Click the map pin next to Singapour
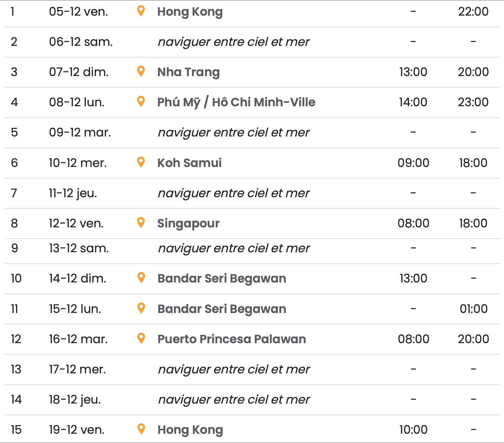The image size is (504, 443). pyautogui.click(x=141, y=222)
